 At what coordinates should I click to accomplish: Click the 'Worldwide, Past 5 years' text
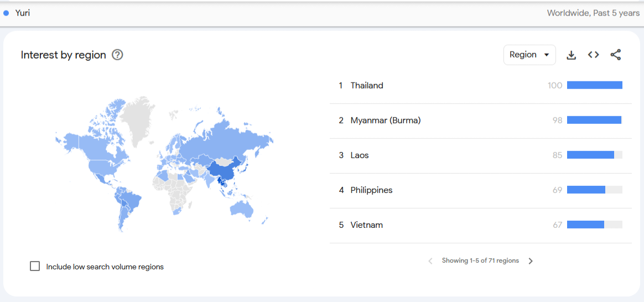tap(593, 13)
